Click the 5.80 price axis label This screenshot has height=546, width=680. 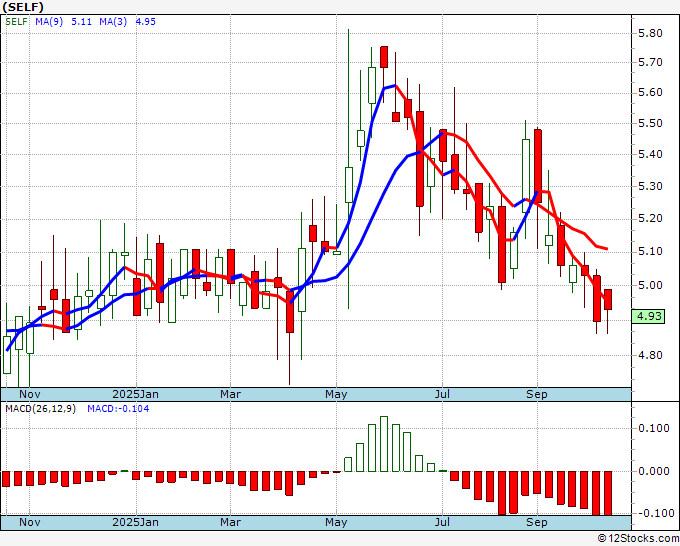pos(650,33)
